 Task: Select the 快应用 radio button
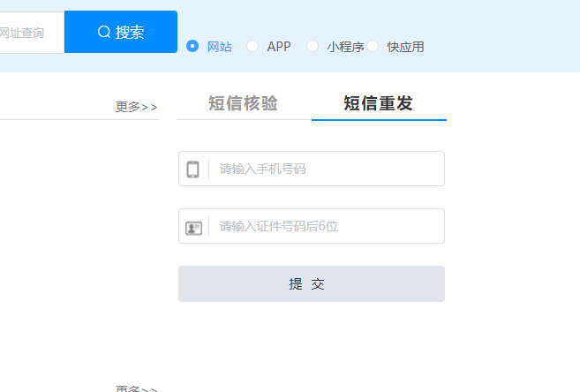(373, 46)
